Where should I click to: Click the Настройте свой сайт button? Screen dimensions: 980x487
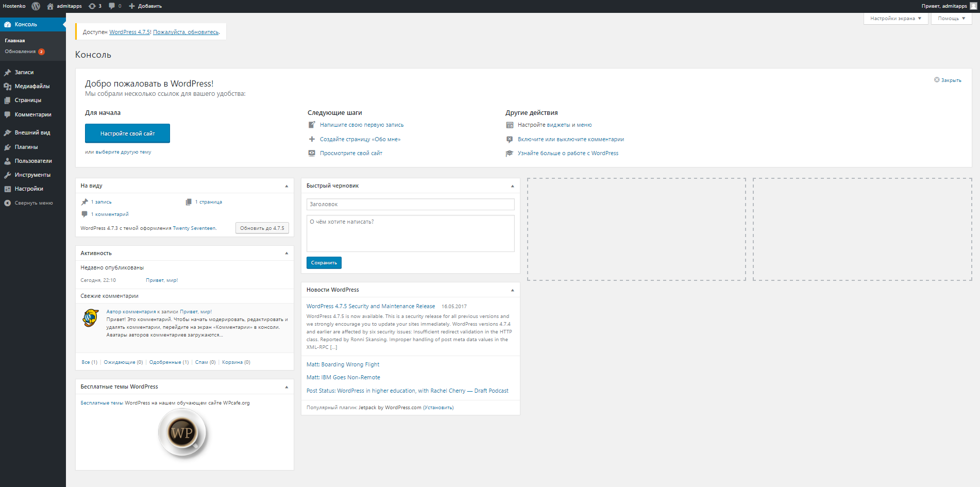pyautogui.click(x=127, y=133)
